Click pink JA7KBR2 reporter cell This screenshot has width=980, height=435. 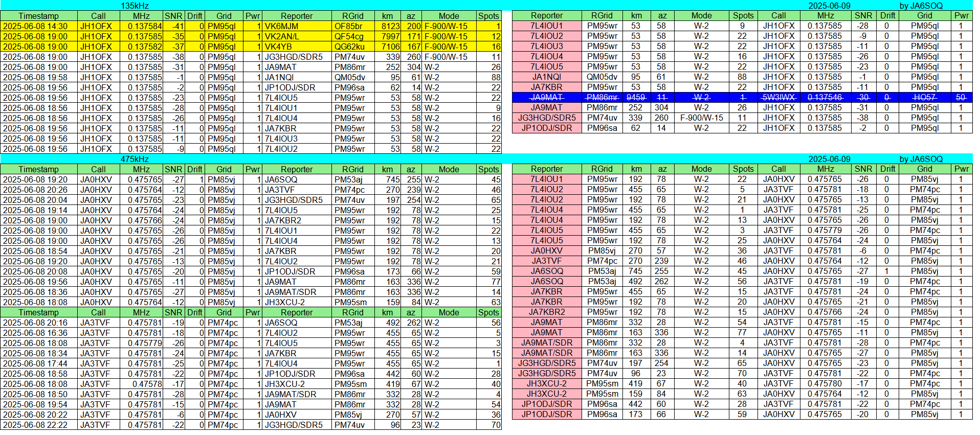547,312
